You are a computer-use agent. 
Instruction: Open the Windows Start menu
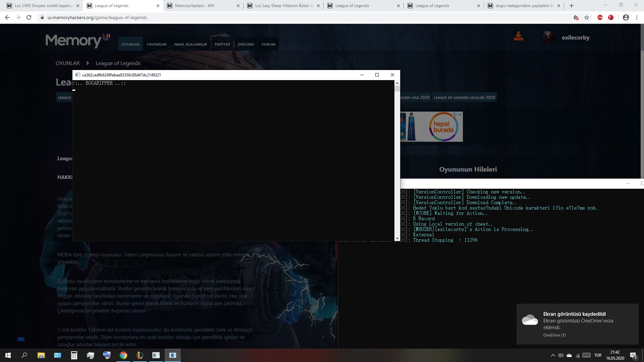(x=8, y=355)
